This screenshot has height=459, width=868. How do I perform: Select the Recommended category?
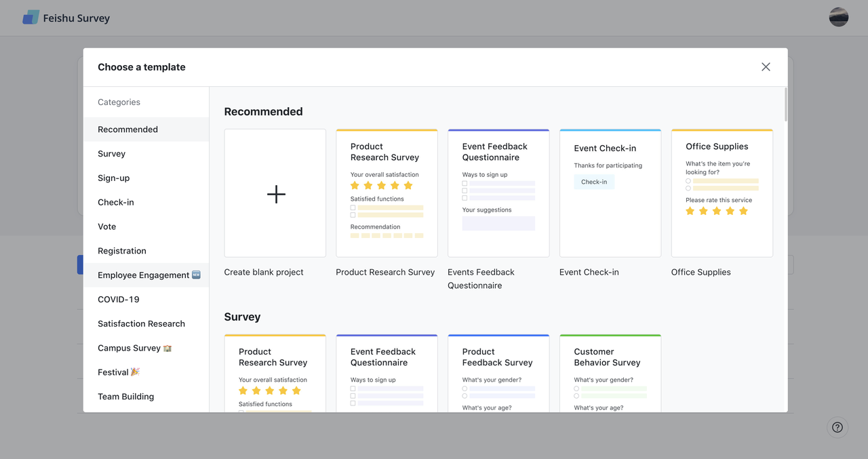pyautogui.click(x=146, y=129)
